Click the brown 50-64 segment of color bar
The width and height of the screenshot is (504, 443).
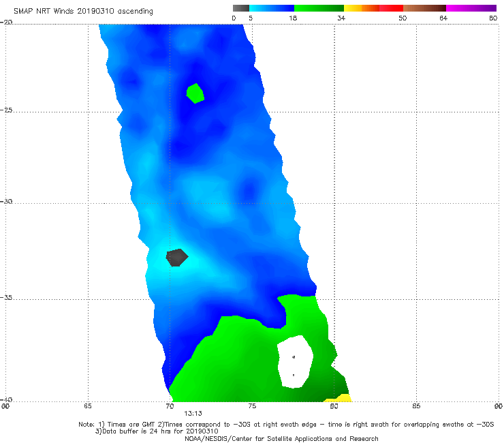coord(424,8)
